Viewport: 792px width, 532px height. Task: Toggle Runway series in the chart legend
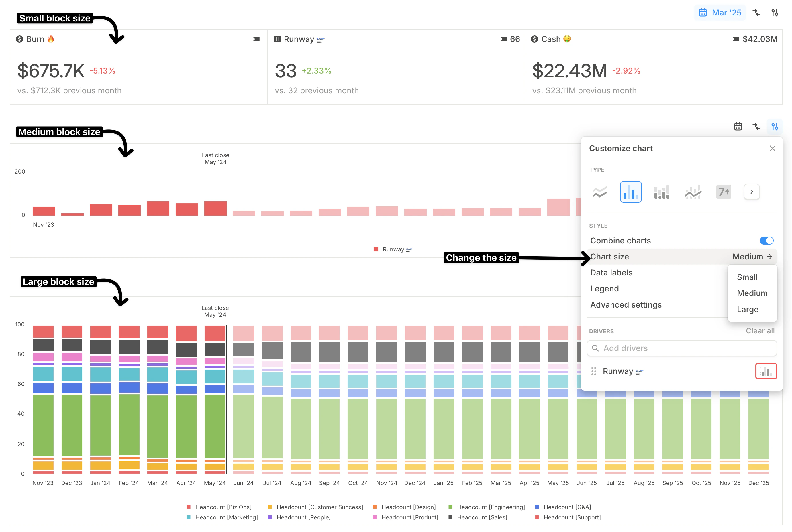[x=393, y=249]
